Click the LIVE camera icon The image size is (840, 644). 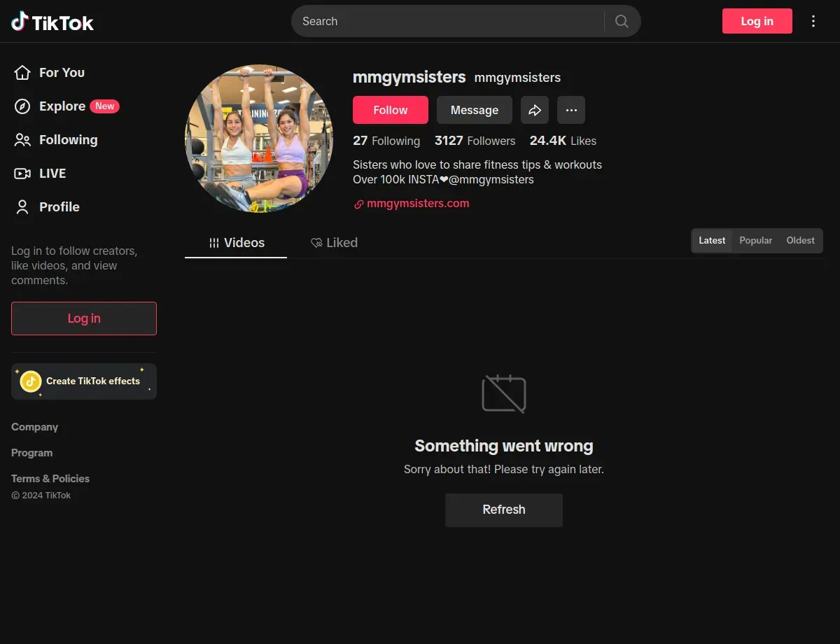pos(22,174)
